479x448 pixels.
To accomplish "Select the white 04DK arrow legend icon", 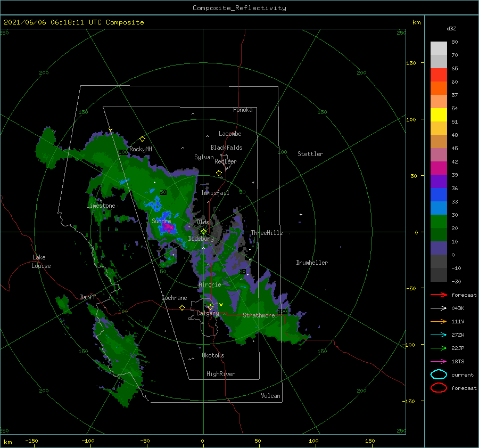I will coord(439,308).
